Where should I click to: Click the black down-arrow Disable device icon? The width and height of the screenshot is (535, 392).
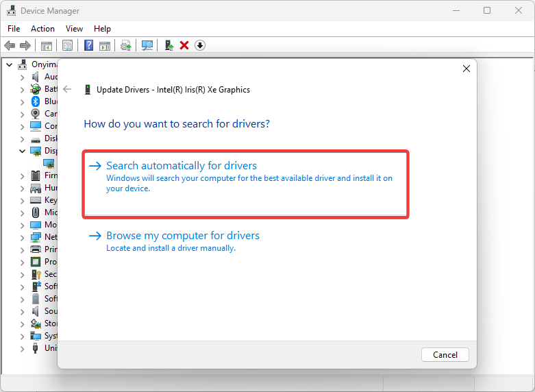[200, 45]
